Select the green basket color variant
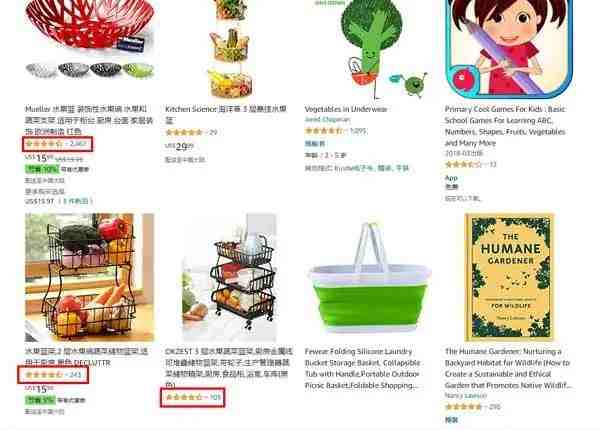The width and height of the screenshot is (600, 430). pos(139,70)
